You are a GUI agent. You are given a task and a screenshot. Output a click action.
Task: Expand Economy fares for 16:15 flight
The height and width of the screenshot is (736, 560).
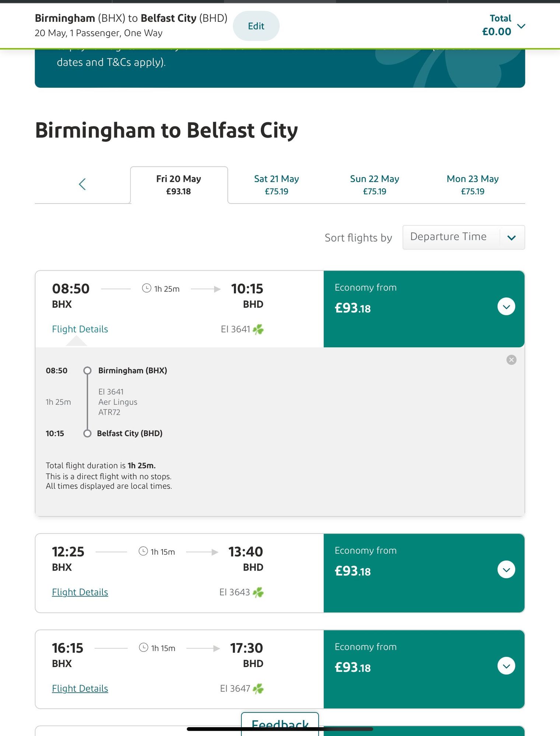[506, 666]
